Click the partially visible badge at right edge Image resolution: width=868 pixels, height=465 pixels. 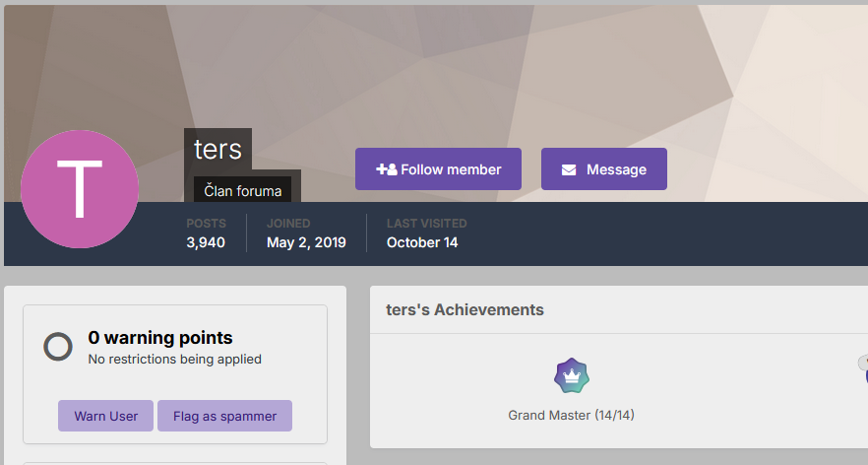862,372
